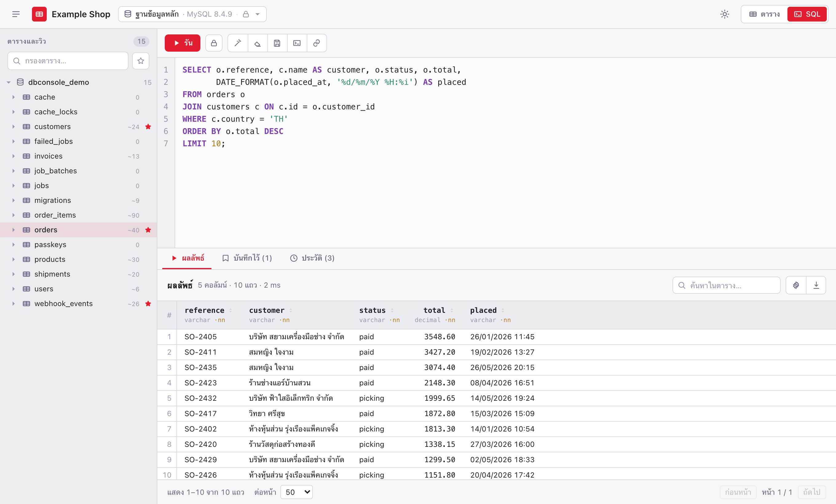The height and width of the screenshot is (504, 836).
Task: Expand the products table node
Action: [x=14, y=259]
